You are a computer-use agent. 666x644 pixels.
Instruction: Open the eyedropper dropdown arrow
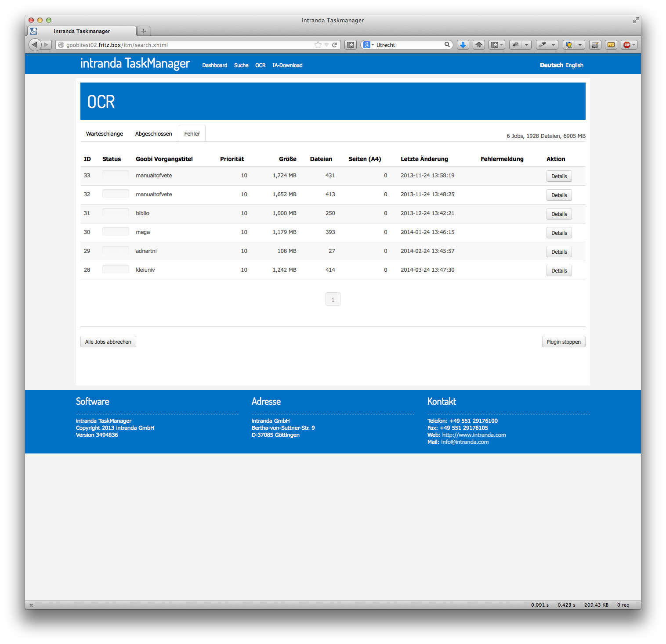point(553,45)
